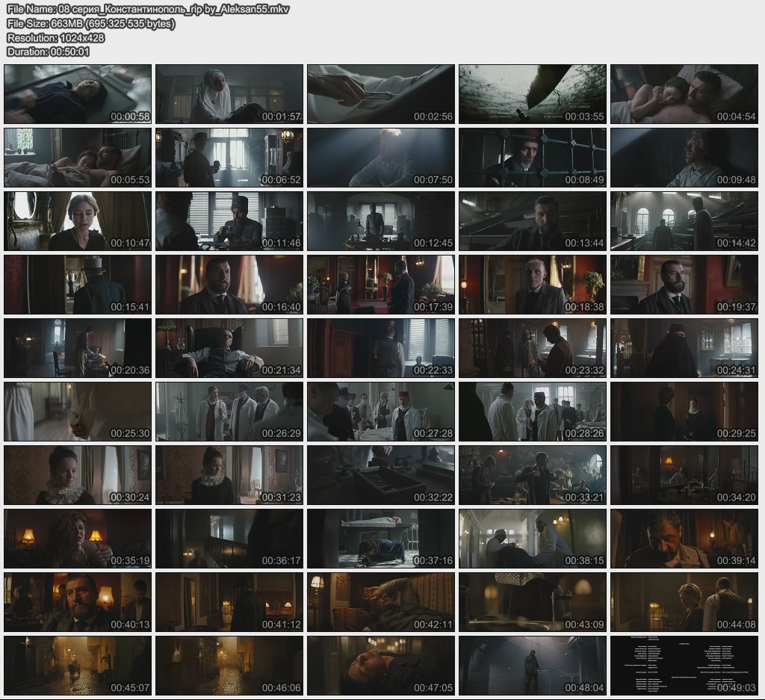765x700 pixels.
Task: Click the File Name text line
Action: click(x=148, y=10)
